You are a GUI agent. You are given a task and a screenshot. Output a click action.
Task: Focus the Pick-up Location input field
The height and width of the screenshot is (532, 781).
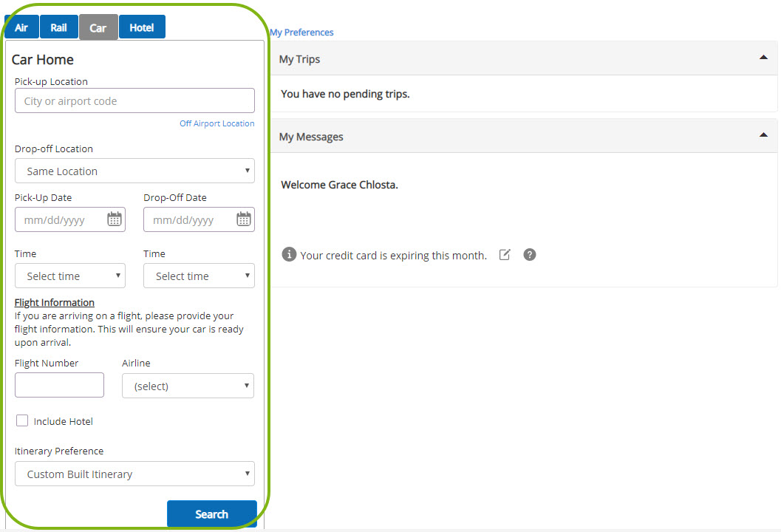coord(134,100)
